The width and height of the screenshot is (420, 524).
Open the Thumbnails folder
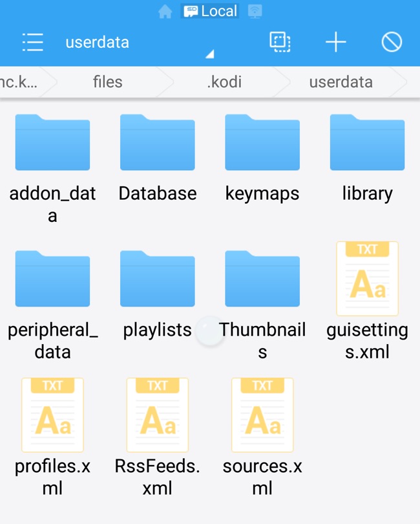(262, 279)
